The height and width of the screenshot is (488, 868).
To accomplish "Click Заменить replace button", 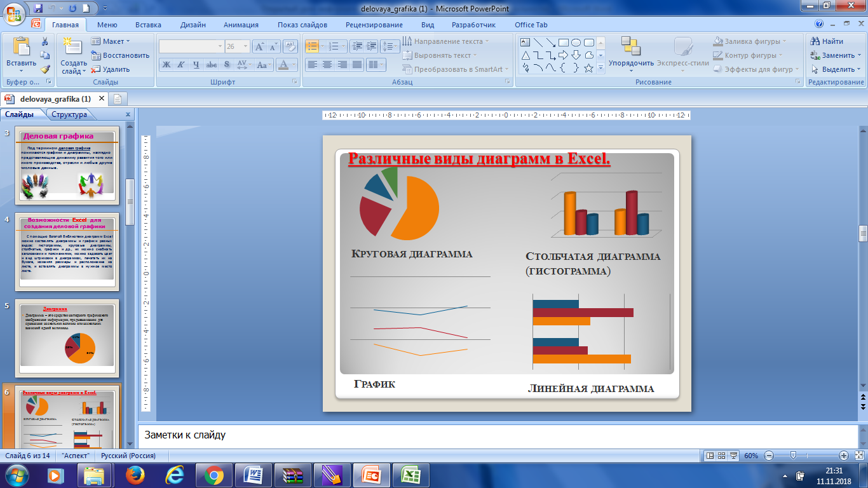I will (x=835, y=55).
